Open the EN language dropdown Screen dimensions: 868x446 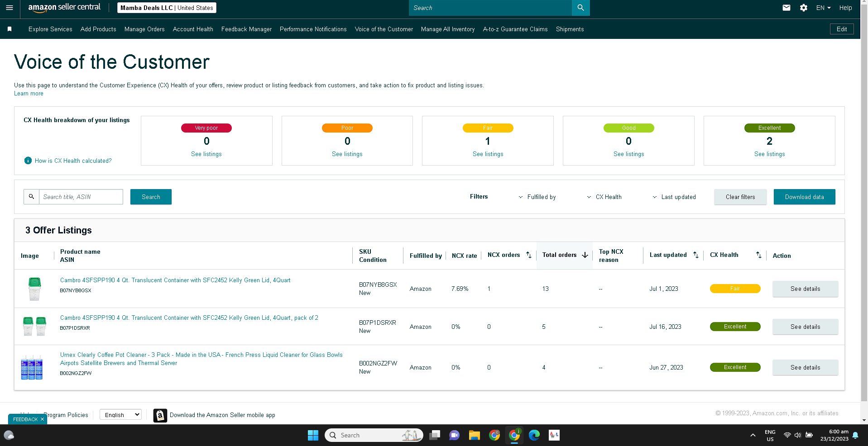tap(823, 8)
